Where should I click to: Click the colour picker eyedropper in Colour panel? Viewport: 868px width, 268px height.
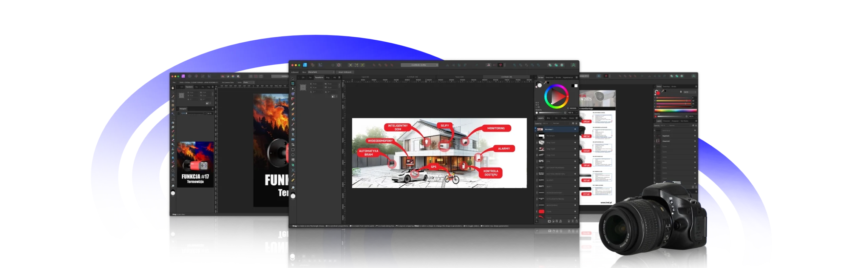(x=545, y=83)
